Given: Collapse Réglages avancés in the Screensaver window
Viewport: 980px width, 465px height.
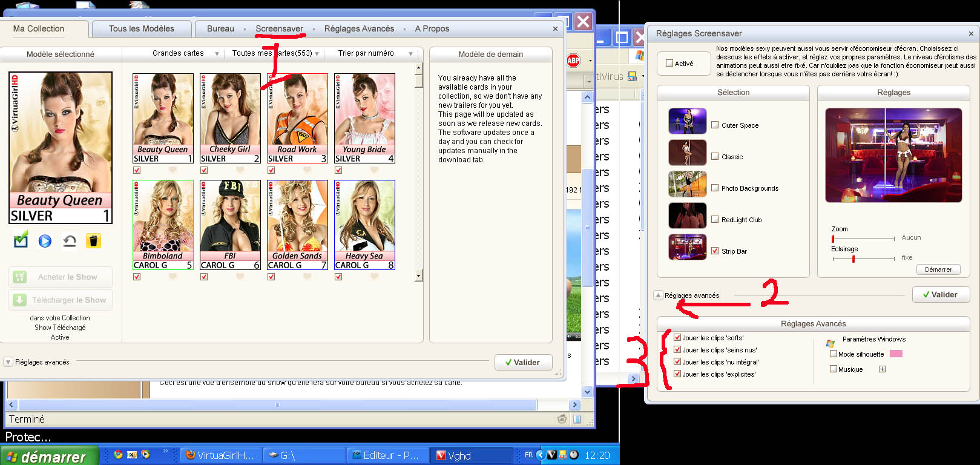Looking at the screenshot, I should pos(658,295).
